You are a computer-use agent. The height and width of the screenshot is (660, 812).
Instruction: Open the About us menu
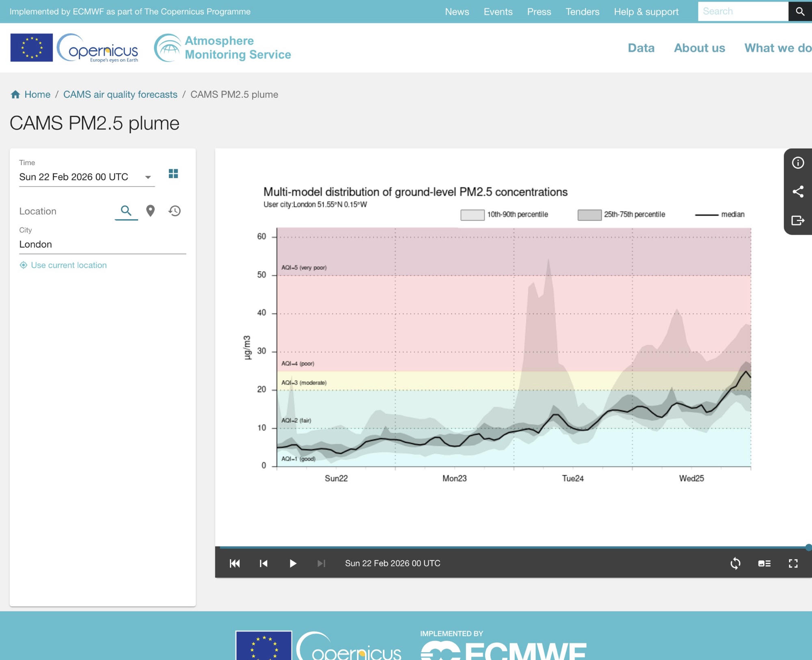699,48
